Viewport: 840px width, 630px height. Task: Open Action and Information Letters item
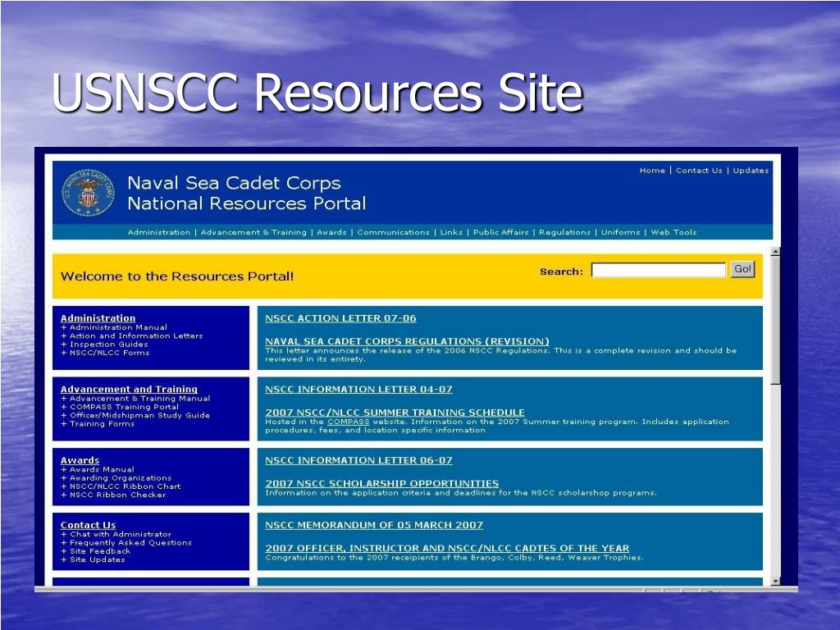[136, 336]
